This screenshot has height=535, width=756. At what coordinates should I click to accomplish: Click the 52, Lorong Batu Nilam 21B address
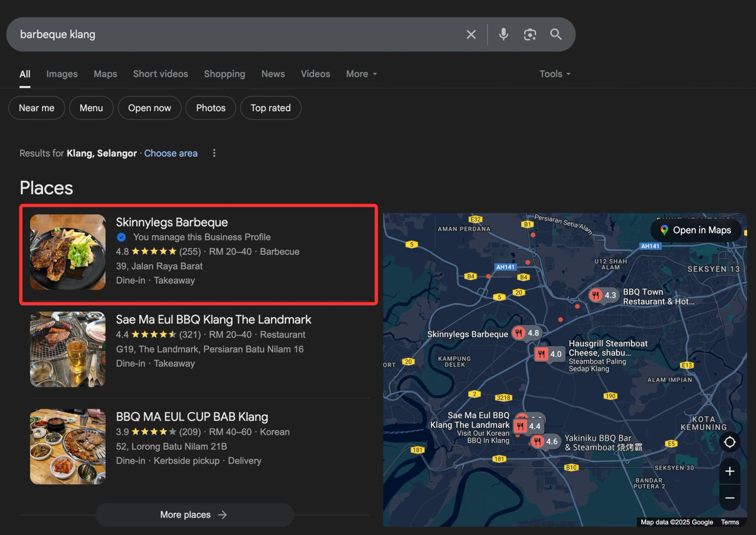click(171, 446)
